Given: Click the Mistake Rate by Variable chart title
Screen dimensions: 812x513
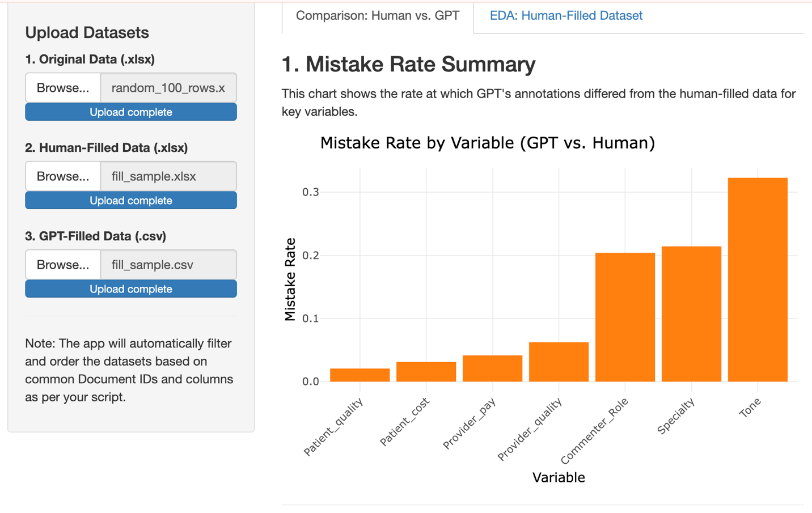Looking at the screenshot, I should [487, 143].
